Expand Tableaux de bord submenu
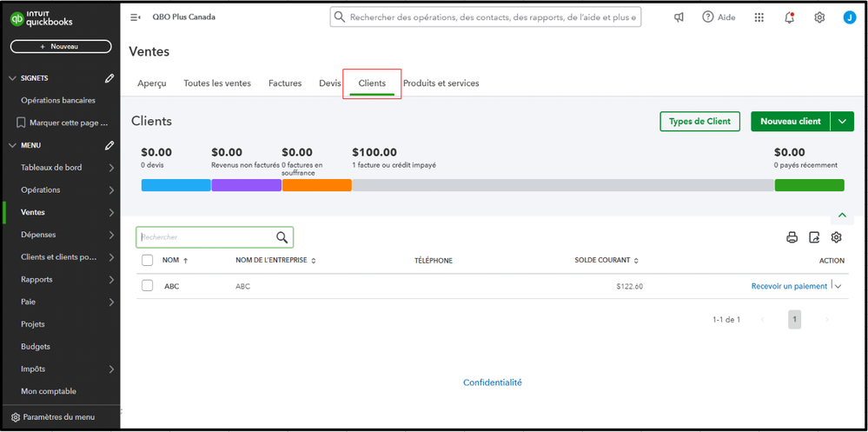Image resolution: width=868 pixels, height=432 pixels. click(111, 168)
